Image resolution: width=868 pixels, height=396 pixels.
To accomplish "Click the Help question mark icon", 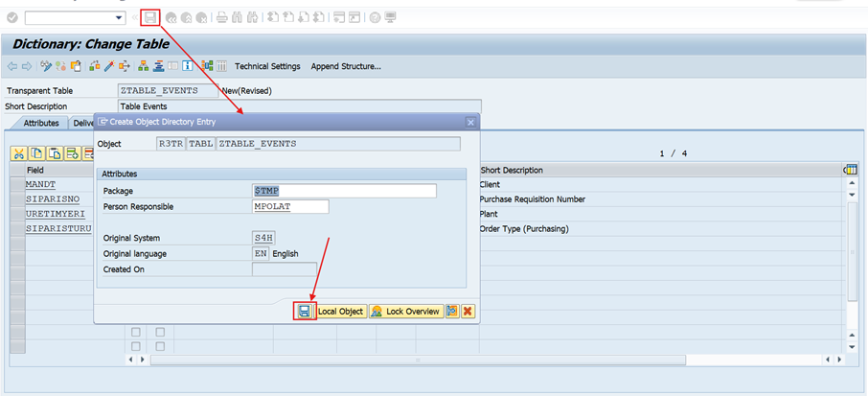I will click(375, 17).
